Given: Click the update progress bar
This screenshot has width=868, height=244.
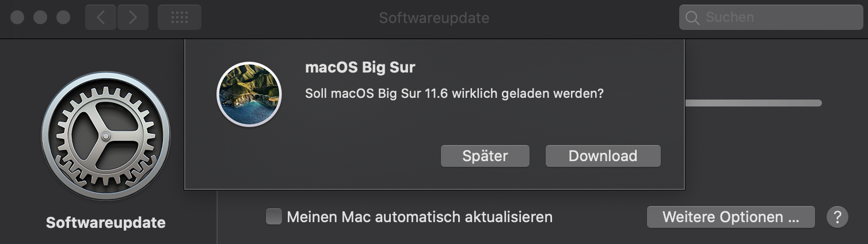Looking at the screenshot, I should [x=753, y=103].
